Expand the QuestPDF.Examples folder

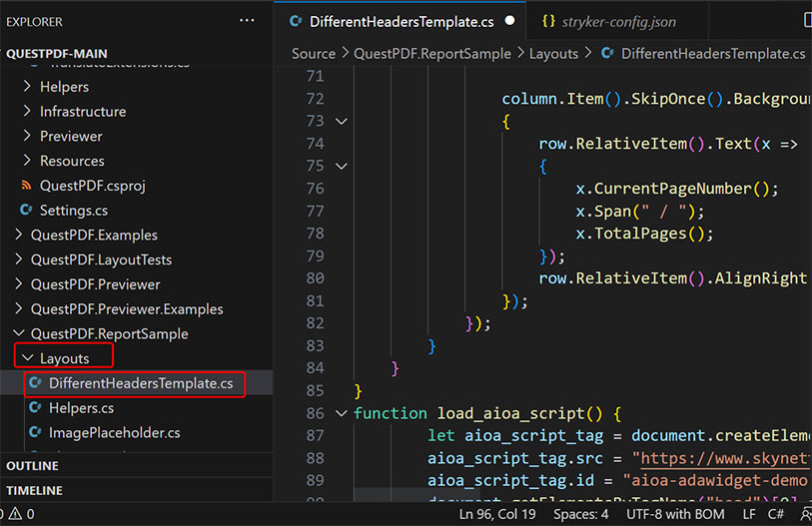click(18, 236)
